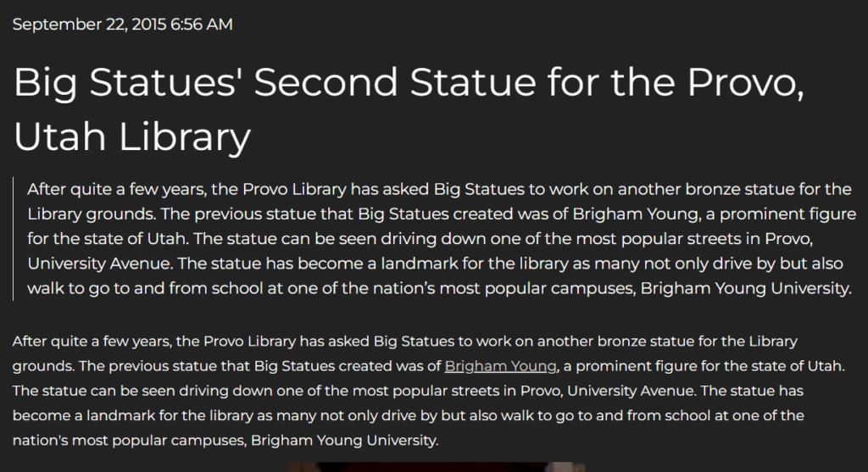Click 'Library grounds' starting the excerpt's second line

coord(92,214)
